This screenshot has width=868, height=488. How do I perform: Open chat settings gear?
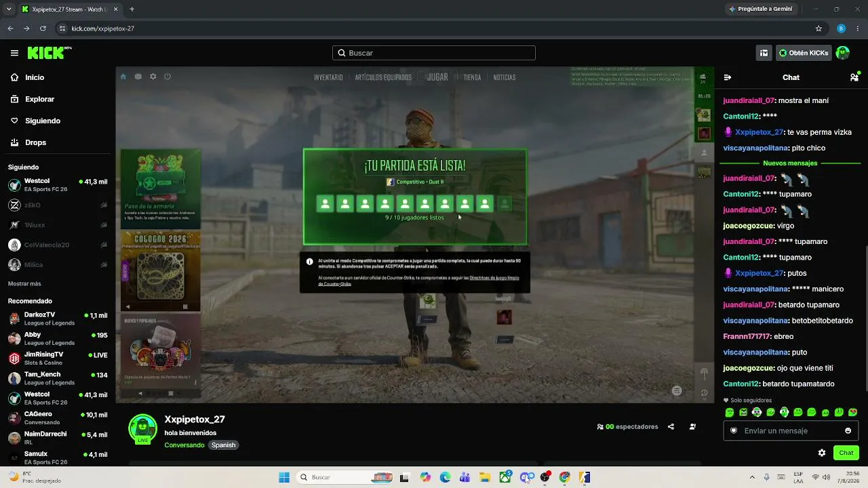pyautogui.click(x=822, y=453)
